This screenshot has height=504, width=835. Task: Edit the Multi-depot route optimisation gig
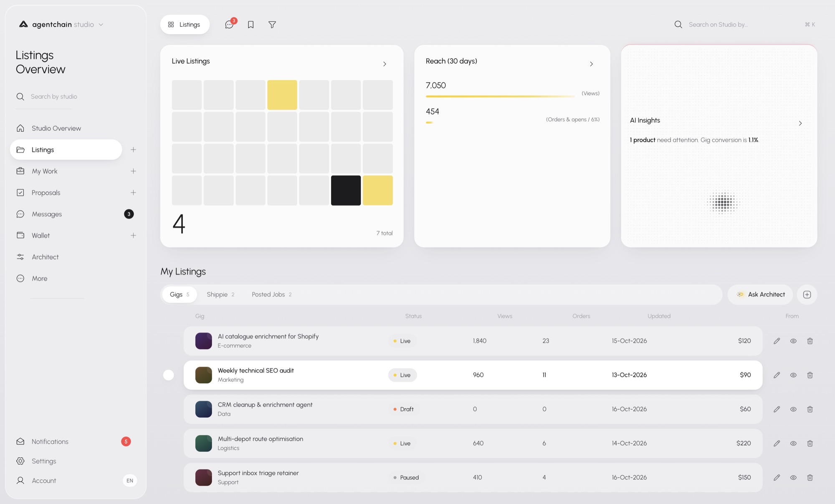[777, 444]
